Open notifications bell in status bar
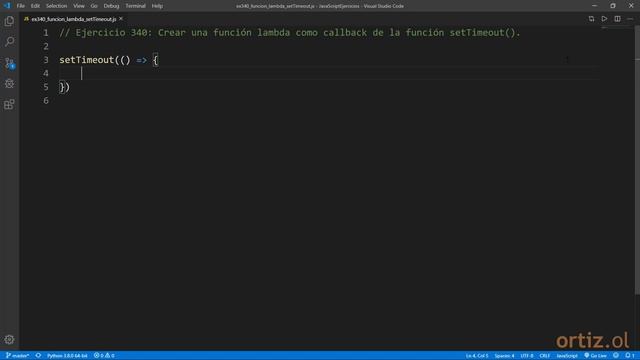 (x=629, y=356)
